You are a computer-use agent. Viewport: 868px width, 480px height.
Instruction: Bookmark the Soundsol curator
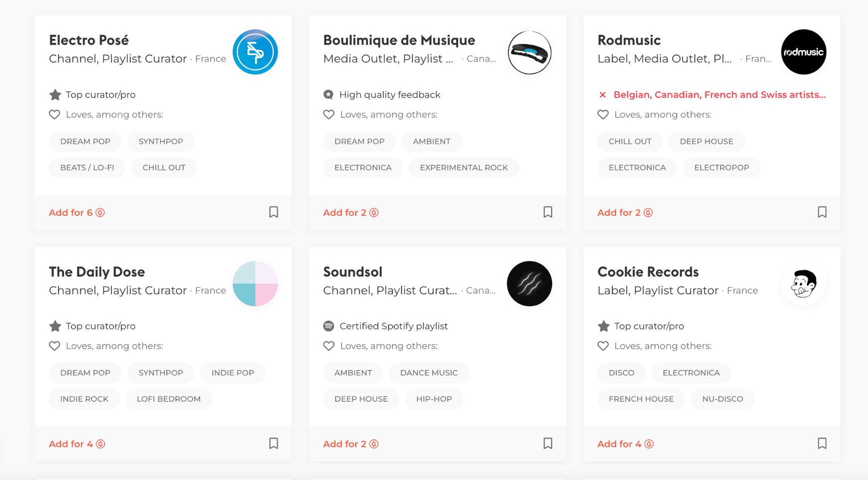(548, 443)
